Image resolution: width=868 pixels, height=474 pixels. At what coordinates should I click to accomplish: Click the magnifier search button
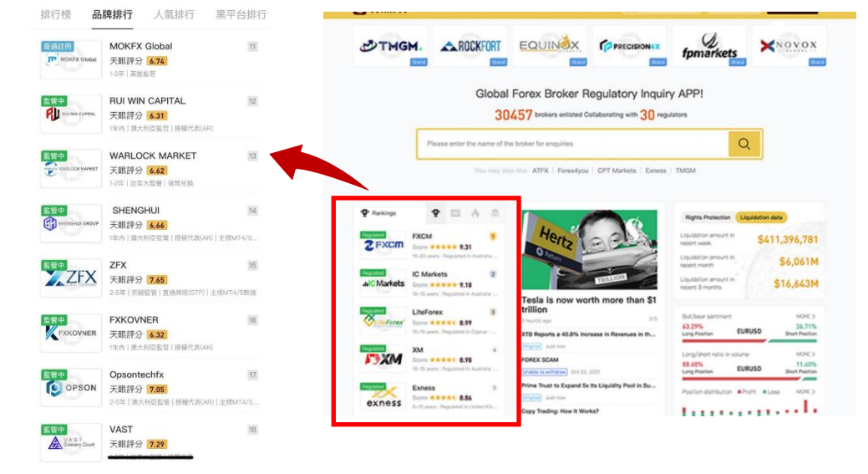click(744, 144)
